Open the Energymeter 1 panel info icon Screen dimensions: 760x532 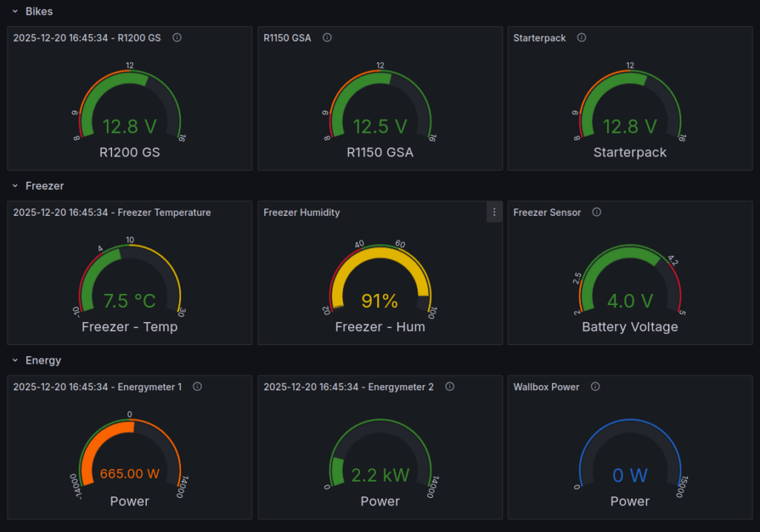coord(197,387)
